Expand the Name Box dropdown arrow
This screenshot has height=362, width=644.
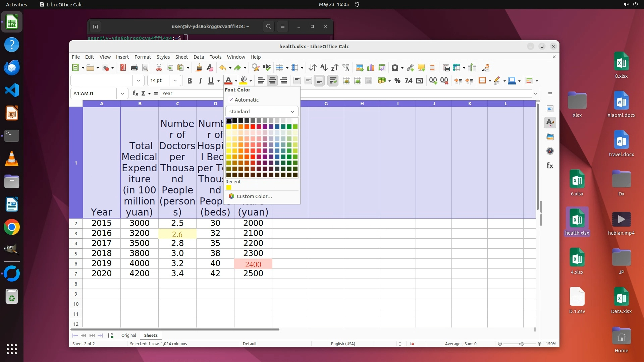(x=122, y=94)
